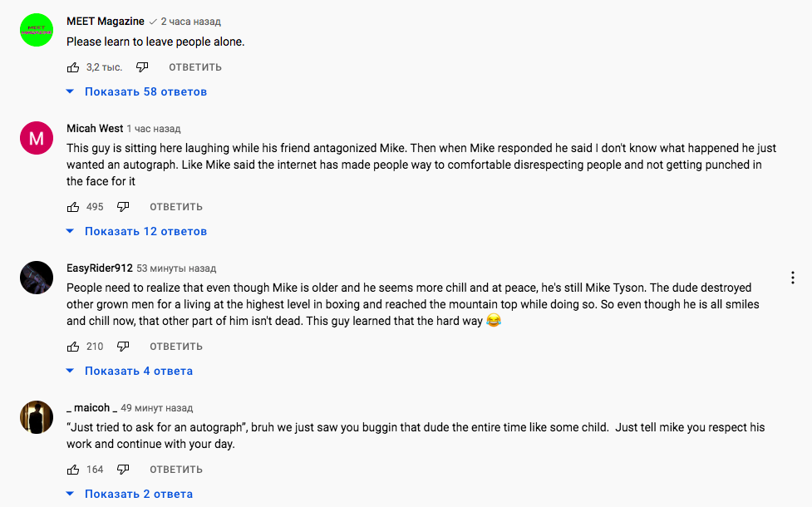
Task: Like Micah West's comment
Action: click(73, 207)
